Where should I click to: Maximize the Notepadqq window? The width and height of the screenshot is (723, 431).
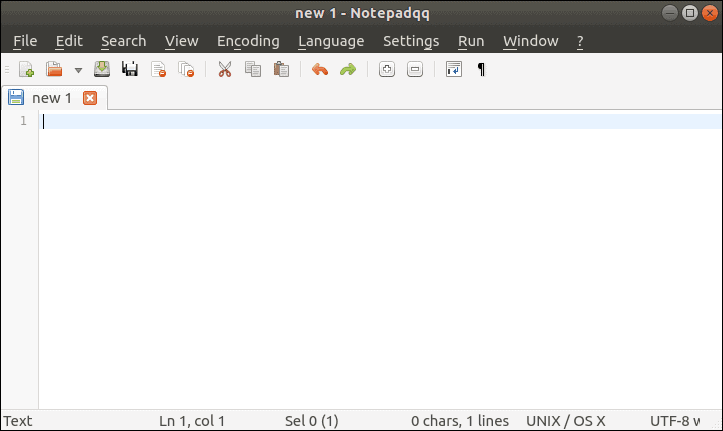pos(690,13)
